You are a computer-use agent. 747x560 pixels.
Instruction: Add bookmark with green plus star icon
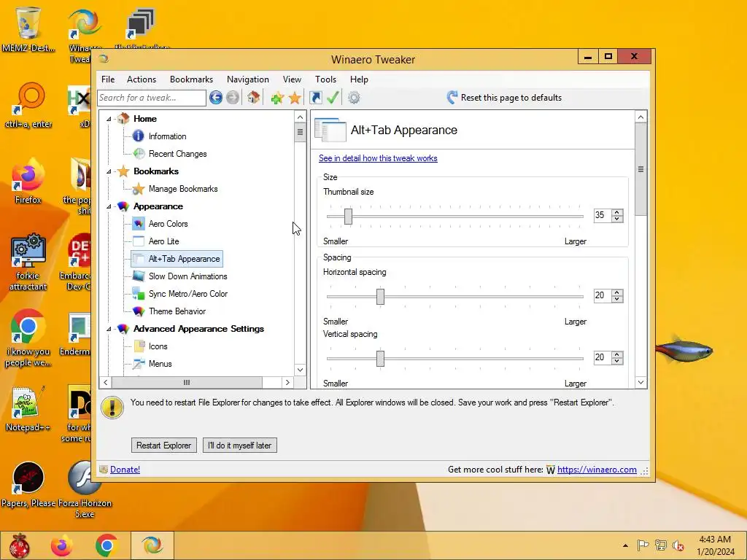pyautogui.click(x=277, y=98)
